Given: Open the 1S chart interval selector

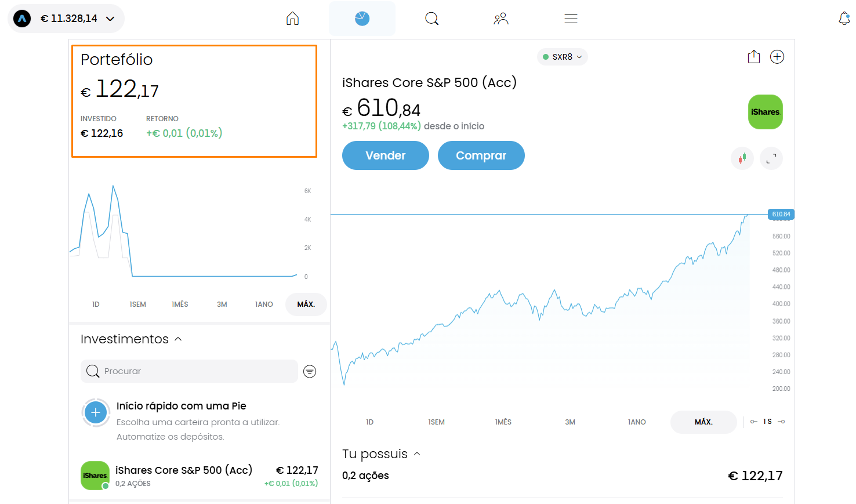Looking at the screenshot, I should point(767,422).
